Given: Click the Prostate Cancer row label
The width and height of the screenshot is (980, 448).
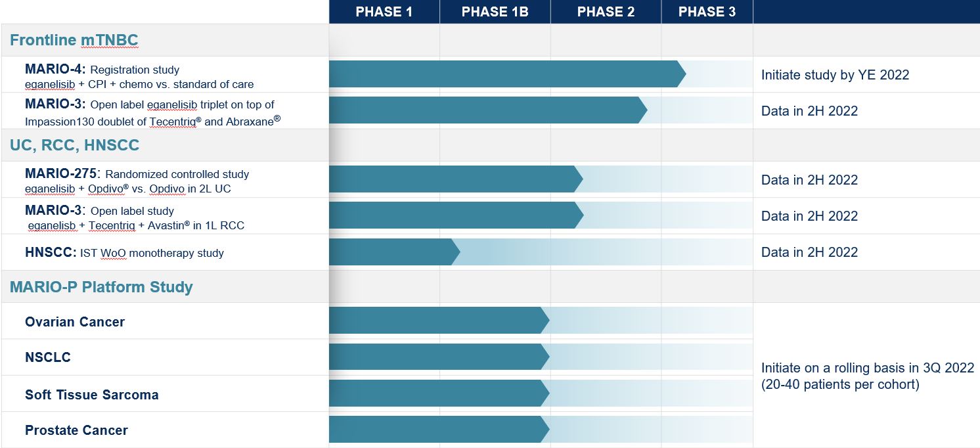Looking at the screenshot, I should click(76, 430).
